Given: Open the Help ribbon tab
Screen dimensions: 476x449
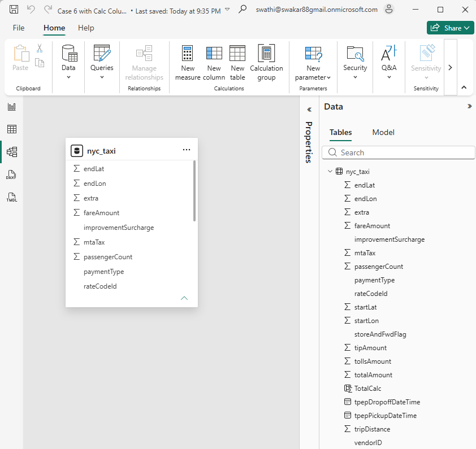Looking at the screenshot, I should [x=86, y=28].
